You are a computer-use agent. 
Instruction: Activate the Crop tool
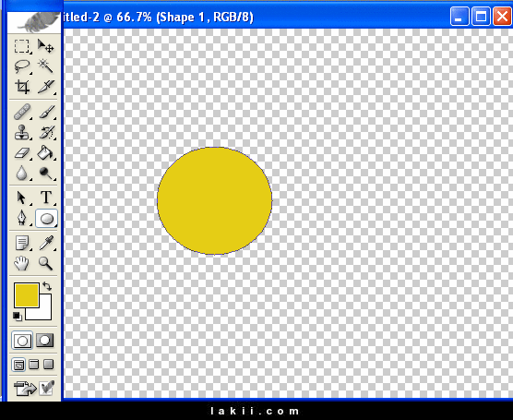click(22, 87)
